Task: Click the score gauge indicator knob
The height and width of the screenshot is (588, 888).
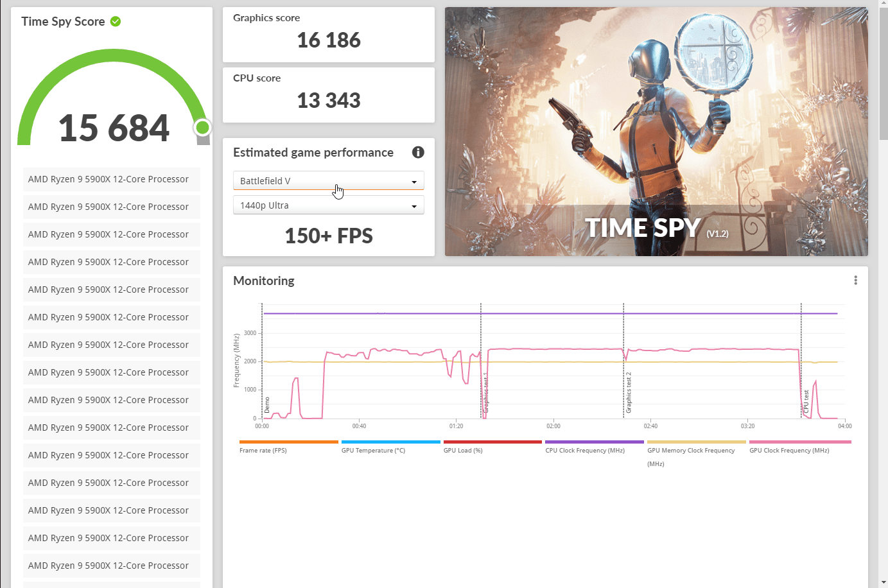Action: pyautogui.click(x=203, y=127)
